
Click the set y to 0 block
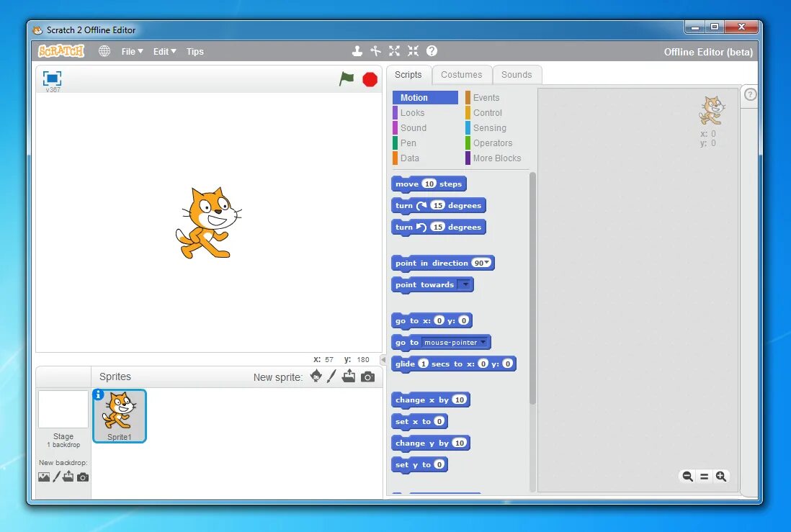pyautogui.click(x=419, y=464)
